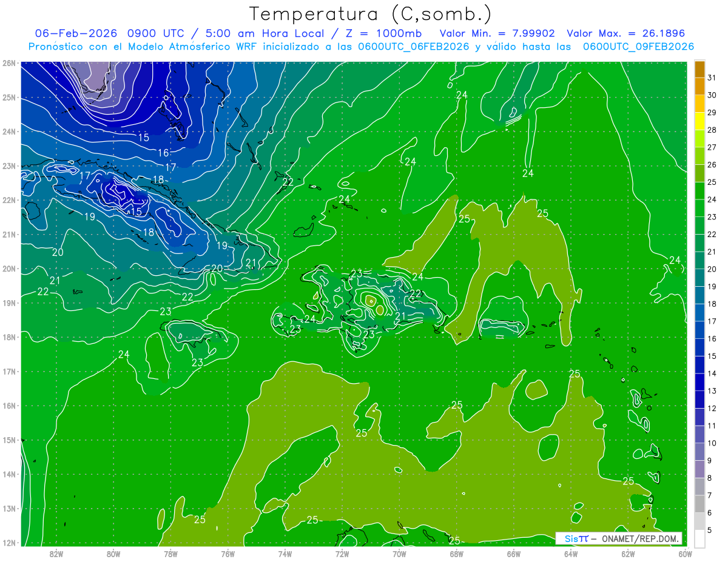Click the '27' color bar scale label
This screenshot has width=728, height=562.
(x=712, y=147)
